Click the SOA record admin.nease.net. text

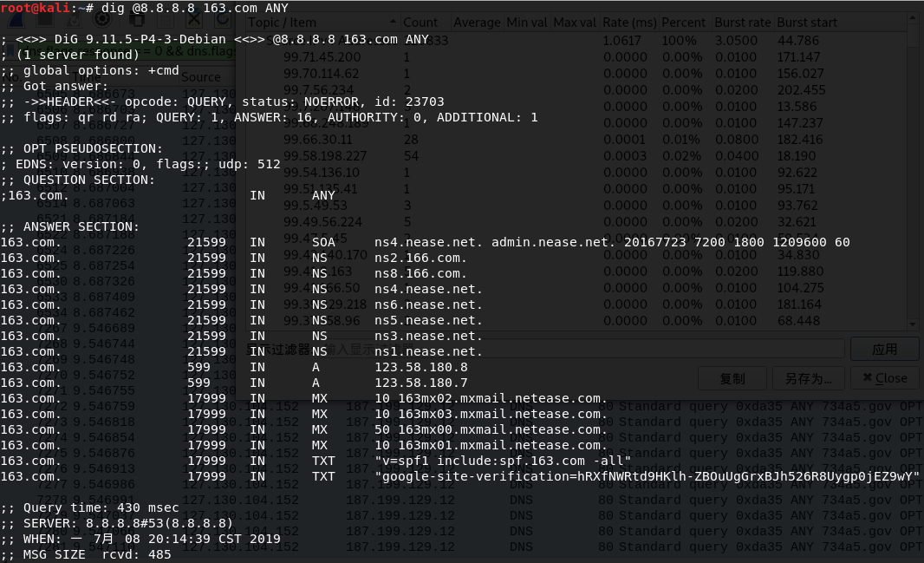tap(554, 242)
